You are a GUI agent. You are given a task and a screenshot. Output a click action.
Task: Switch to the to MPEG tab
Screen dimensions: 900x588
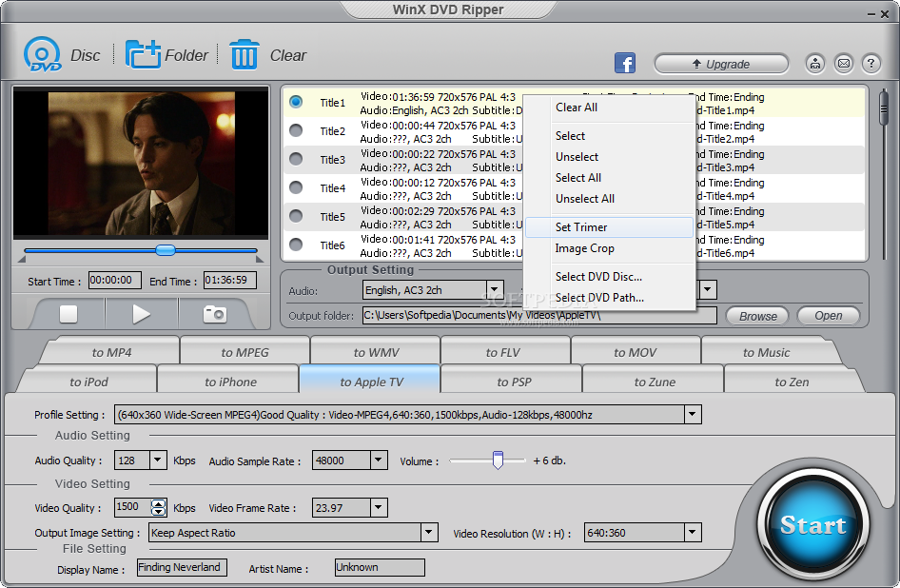245,352
